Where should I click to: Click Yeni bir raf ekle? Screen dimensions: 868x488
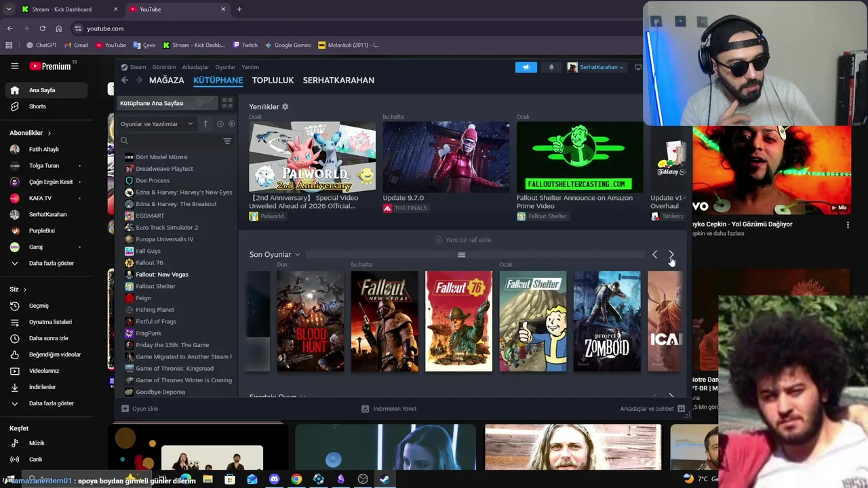[x=462, y=240]
